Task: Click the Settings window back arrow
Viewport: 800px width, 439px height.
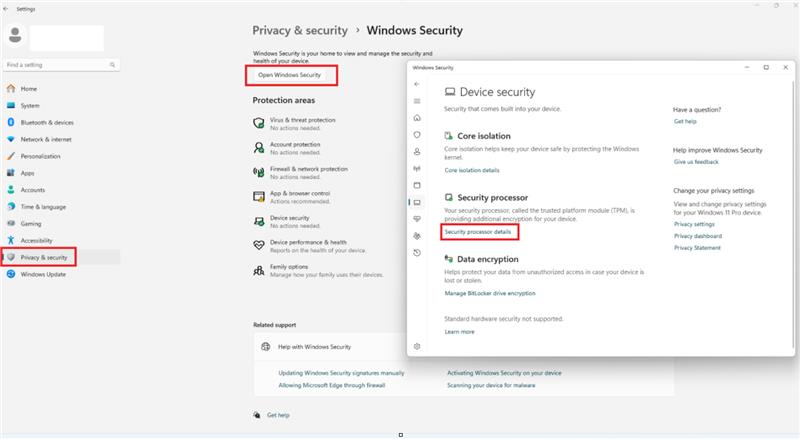Action: pyautogui.click(x=6, y=9)
